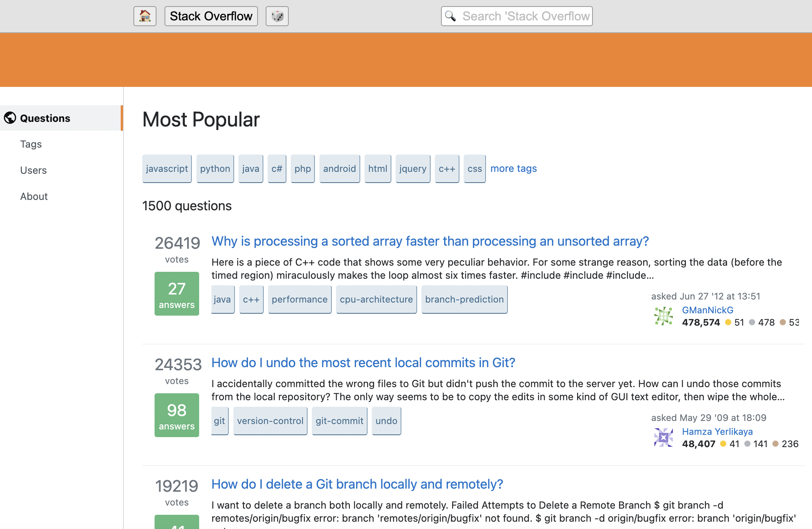Roll the random dice icon
Screen dimensions: 812x529
point(277,16)
